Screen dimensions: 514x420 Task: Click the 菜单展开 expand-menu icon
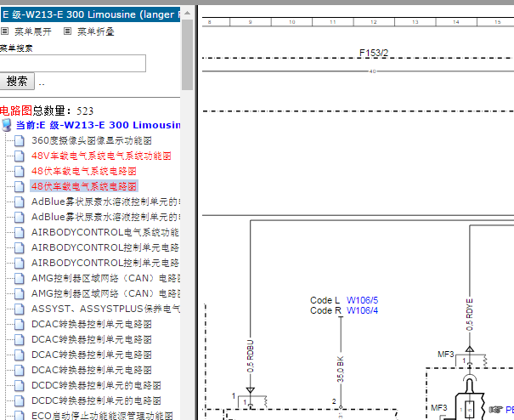(4, 31)
